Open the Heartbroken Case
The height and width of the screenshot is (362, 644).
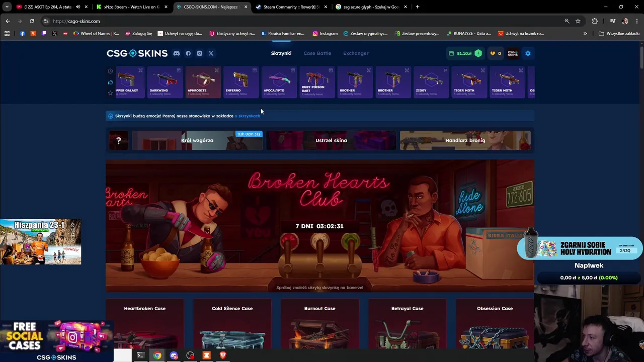(145, 324)
